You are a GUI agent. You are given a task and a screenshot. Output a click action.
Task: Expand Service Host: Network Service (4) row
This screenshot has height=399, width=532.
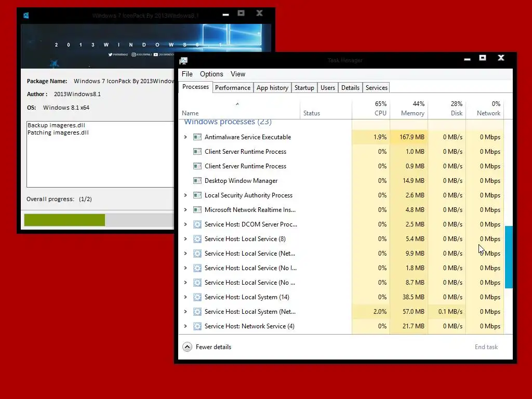click(x=185, y=326)
